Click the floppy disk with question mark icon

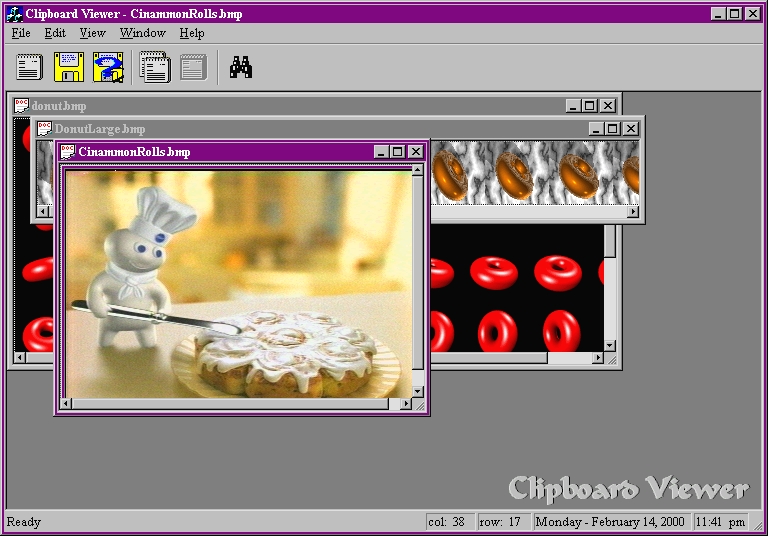[108, 67]
